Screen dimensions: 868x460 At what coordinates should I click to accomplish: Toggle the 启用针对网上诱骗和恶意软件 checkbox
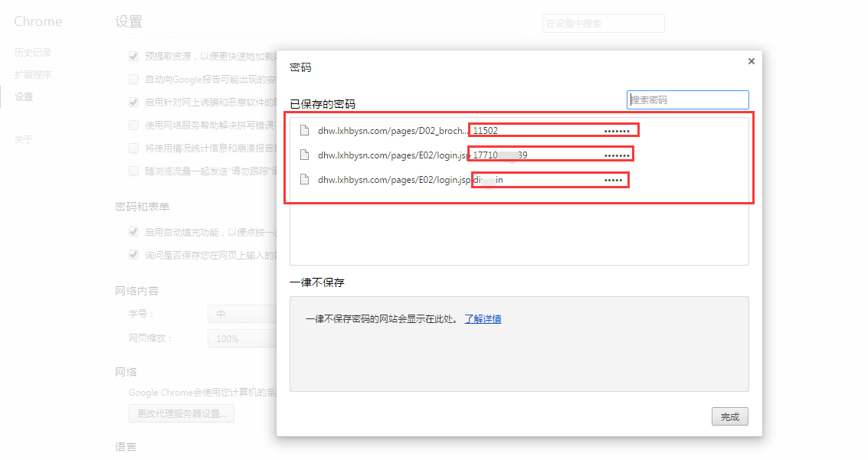133,102
